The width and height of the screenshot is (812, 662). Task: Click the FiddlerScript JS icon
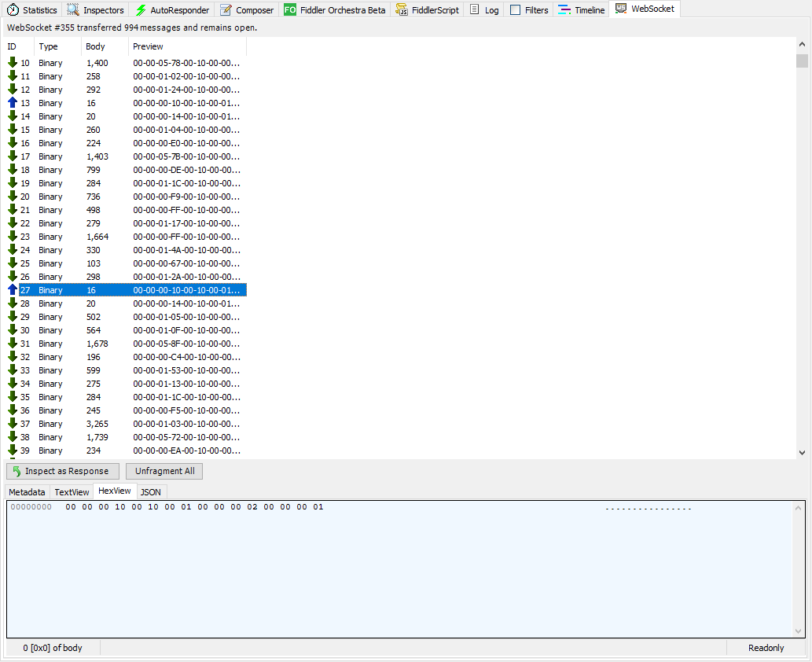(402, 10)
